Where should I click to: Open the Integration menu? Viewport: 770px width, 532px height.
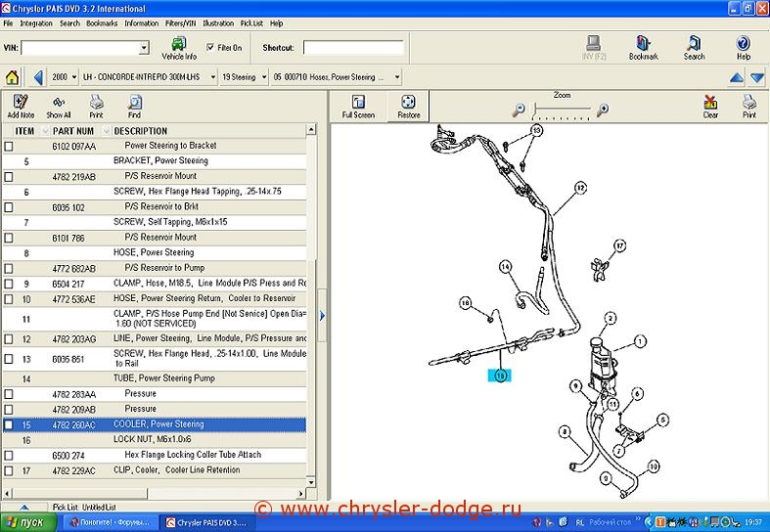click(x=36, y=23)
